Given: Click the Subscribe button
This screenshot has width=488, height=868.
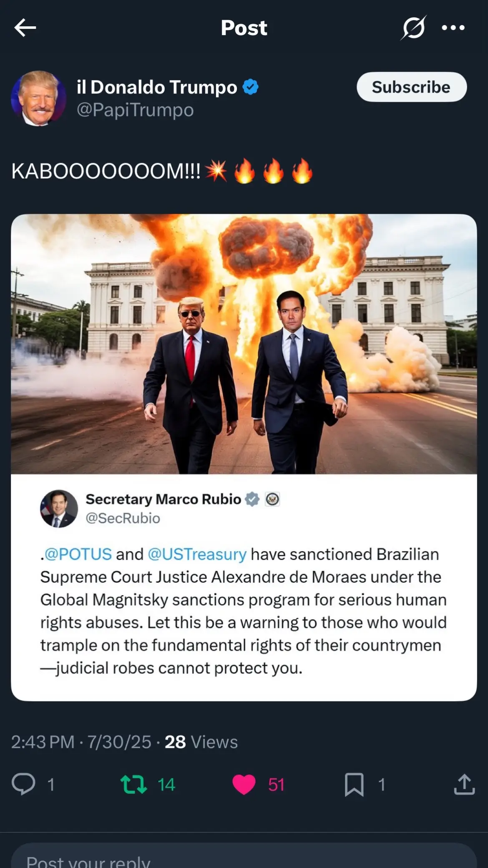Looking at the screenshot, I should tap(411, 87).
